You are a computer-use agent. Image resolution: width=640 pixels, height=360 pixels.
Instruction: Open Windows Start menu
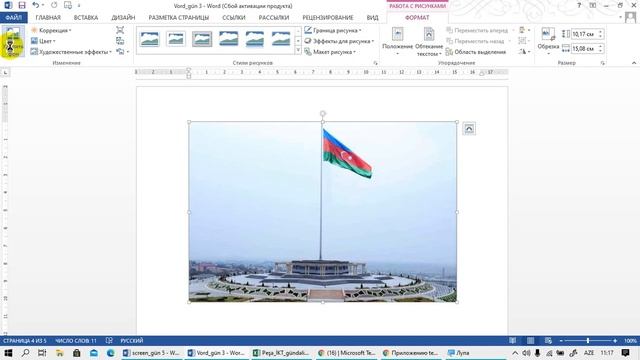point(8,353)
